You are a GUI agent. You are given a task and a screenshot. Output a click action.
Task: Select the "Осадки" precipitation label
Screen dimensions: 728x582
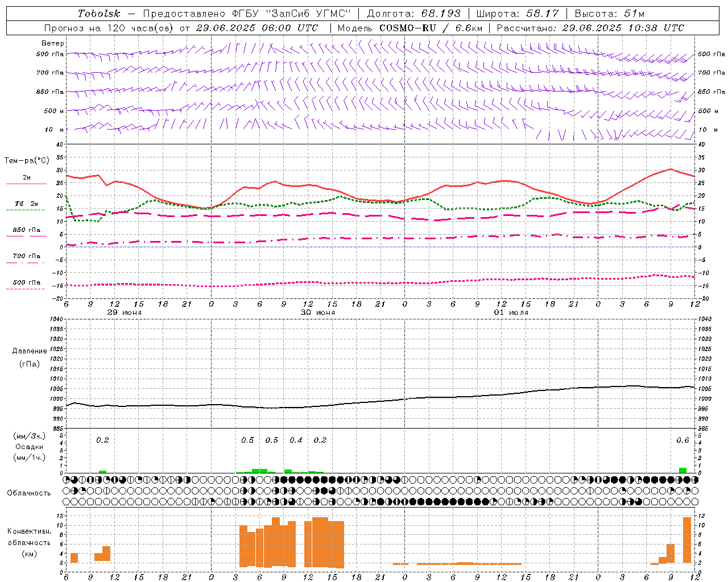click(30, 447)
